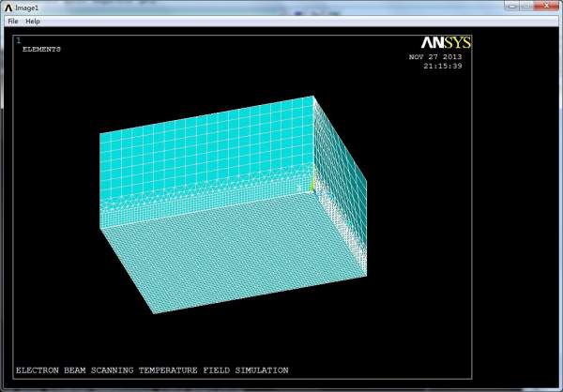Click the 21:15:39 time text
The image size is (563, 392).
(x=443, y=66)
